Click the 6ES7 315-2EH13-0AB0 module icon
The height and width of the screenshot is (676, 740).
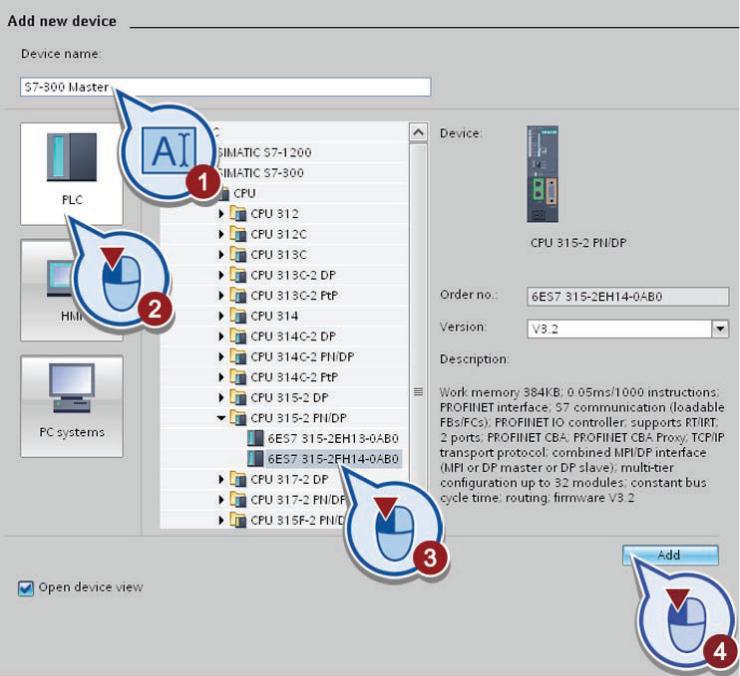(x=255, y=439)
